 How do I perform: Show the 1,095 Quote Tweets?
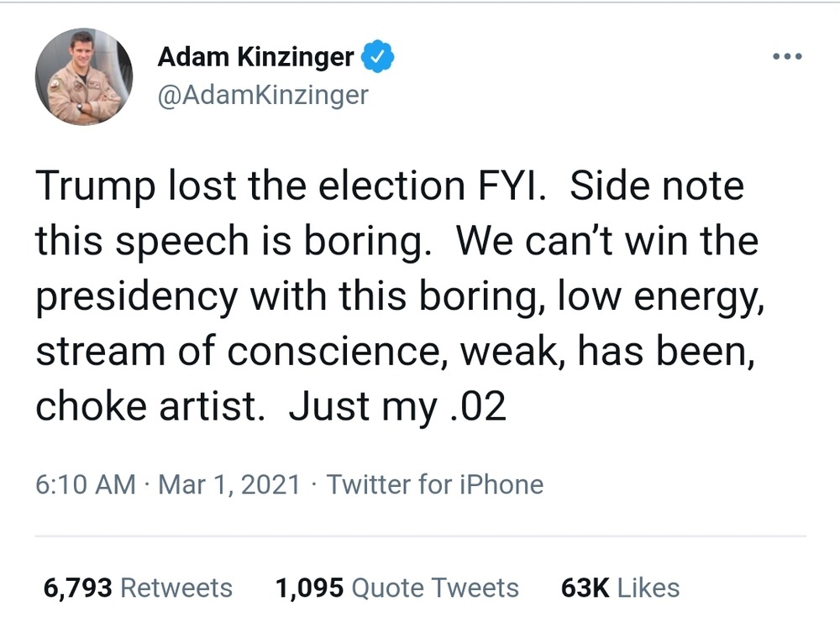(x=396, y=588)
